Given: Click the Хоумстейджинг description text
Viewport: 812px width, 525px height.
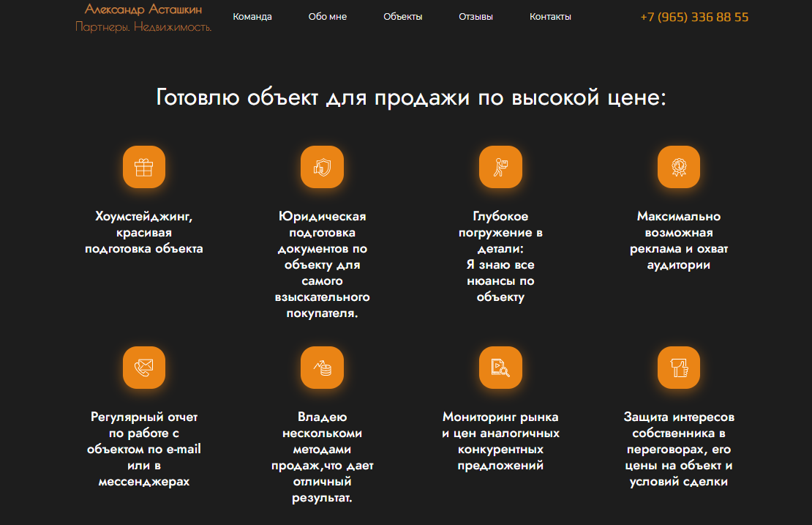Looking at the screenshot, I should (144, 232).
